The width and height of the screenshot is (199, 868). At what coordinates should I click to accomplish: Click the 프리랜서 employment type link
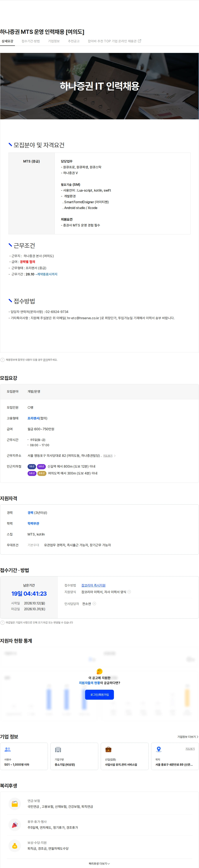coord(33,418)
